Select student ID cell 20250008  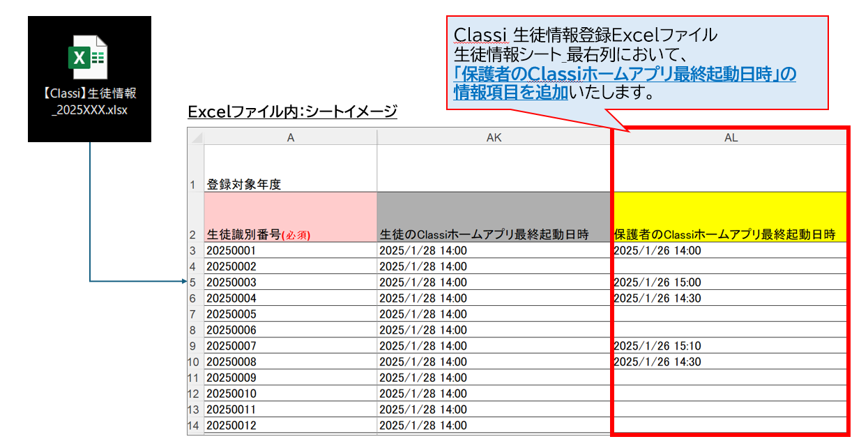tap(290, 362)
